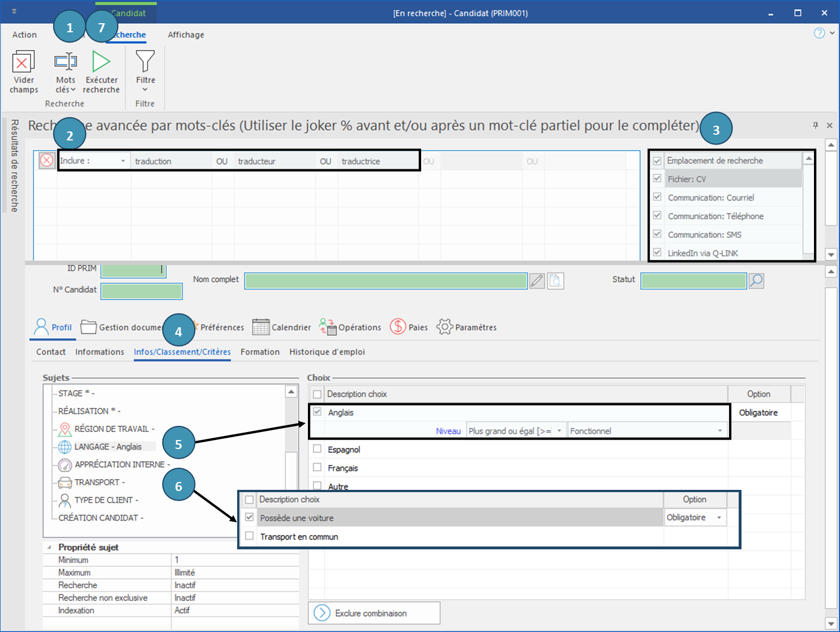Open the Paies section
Screen dimensions: 840x632
tap(409, 327)
